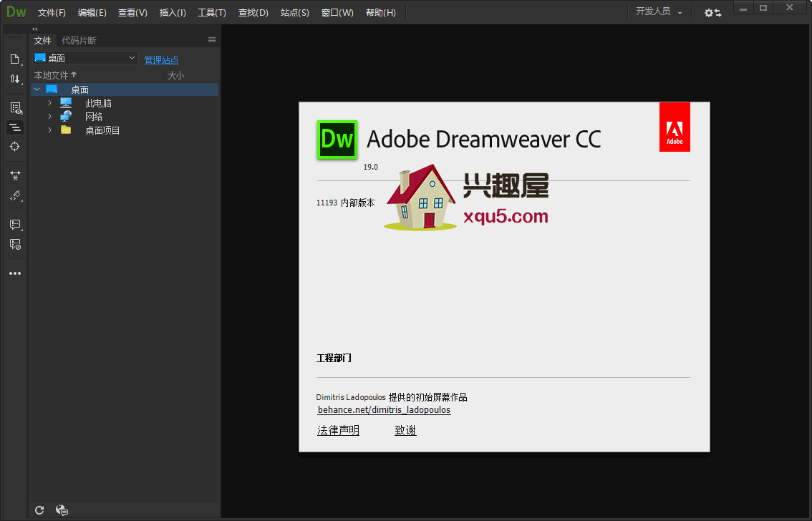Open the sync settings gear icon
Screen dimensions: 812x521
pyautogui.click(x=712, y=13)
